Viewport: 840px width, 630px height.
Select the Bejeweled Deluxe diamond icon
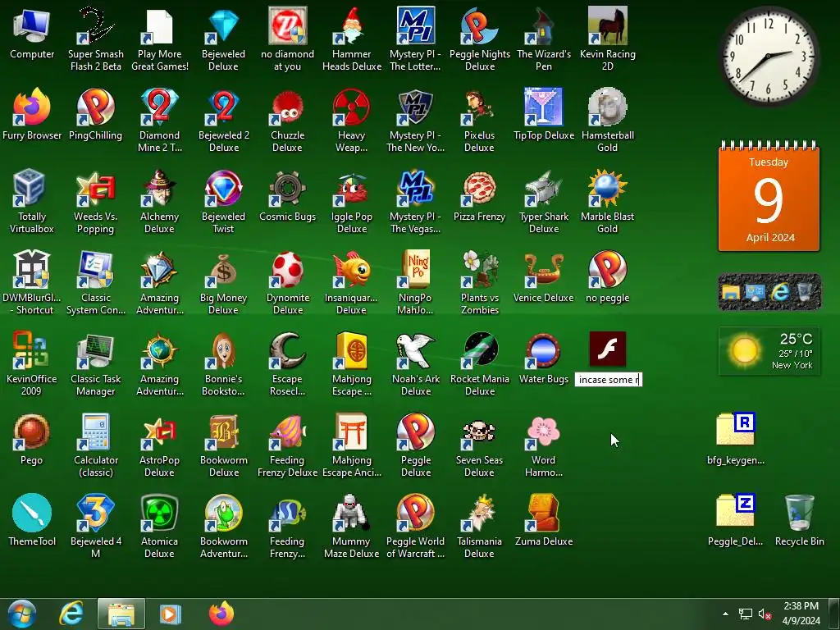pyautogui.click(x=223, y=27)
